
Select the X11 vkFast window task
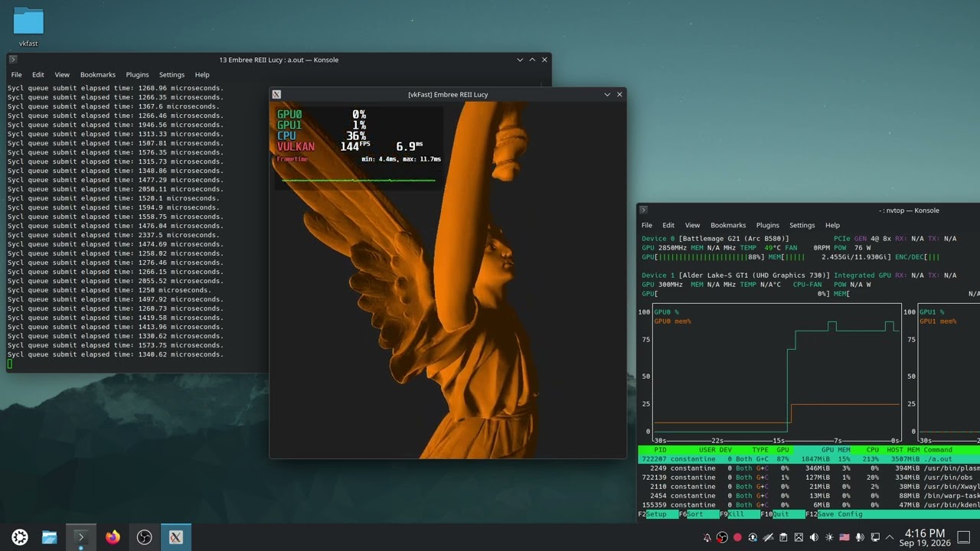[175, 537]
